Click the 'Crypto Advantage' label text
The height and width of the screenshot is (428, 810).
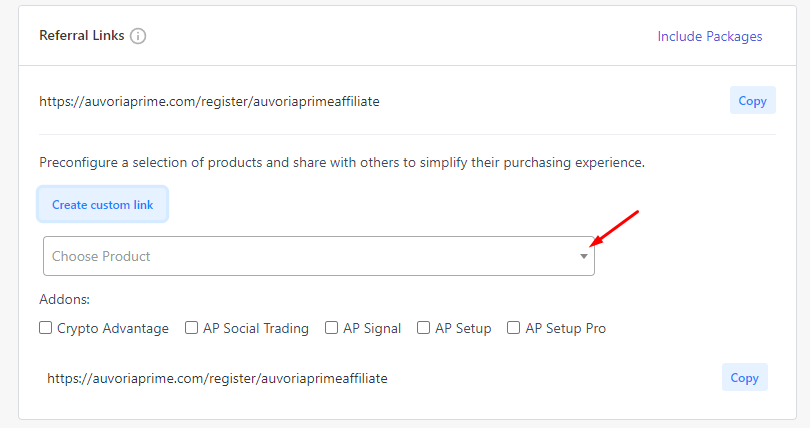pos(113,329)
